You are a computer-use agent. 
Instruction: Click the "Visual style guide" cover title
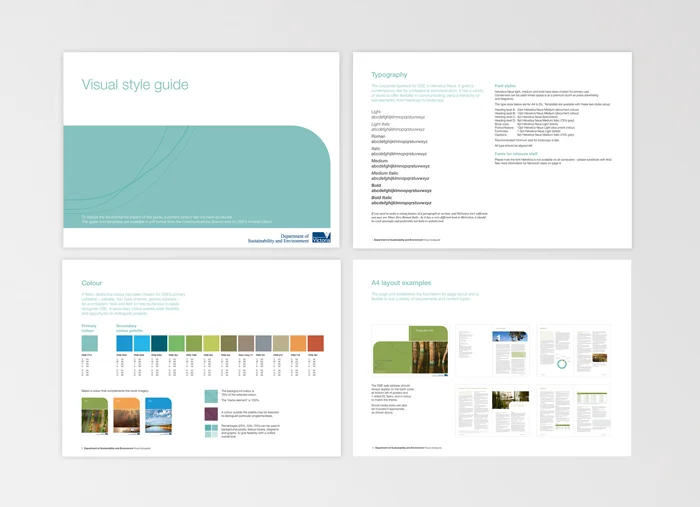pos(135,85)
